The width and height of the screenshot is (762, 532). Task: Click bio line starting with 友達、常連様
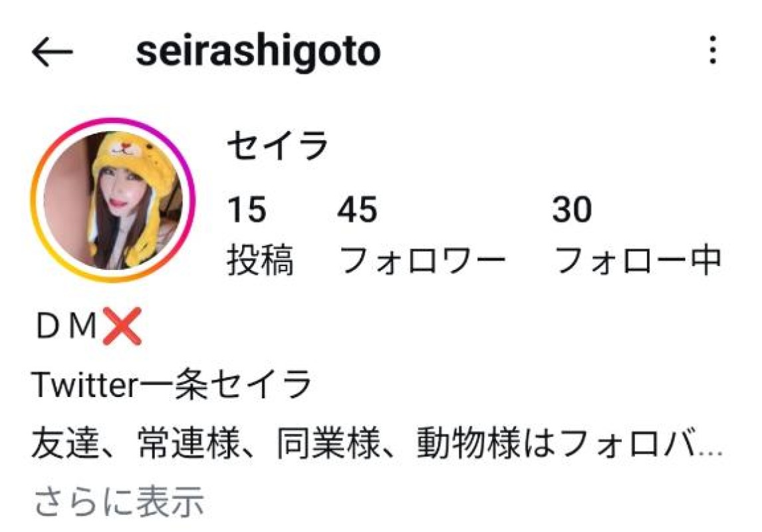pyautogui.click(x=377, y=443)
